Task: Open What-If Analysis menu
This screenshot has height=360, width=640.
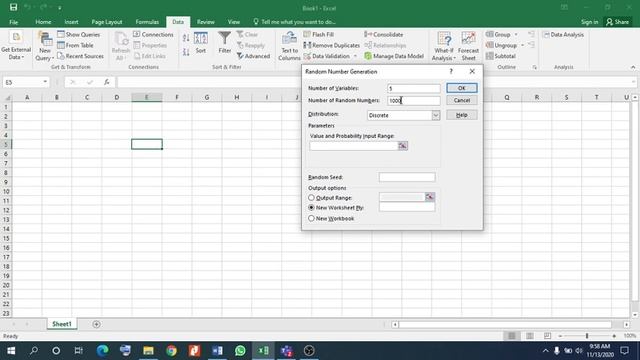Action: 444,46
